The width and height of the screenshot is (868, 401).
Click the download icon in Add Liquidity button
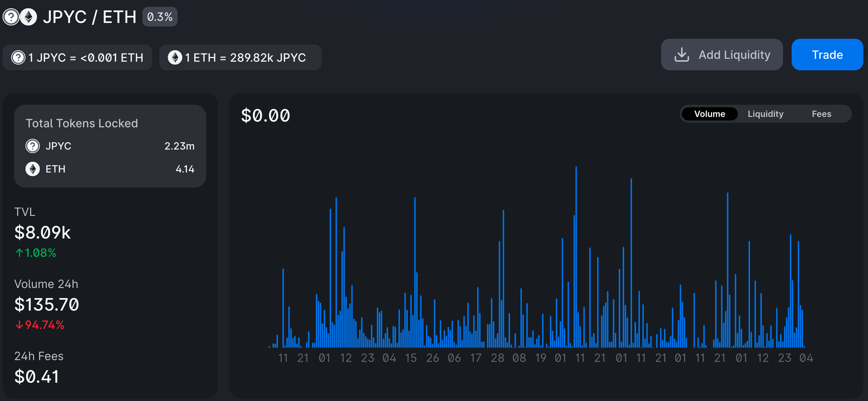pos(682,55)
